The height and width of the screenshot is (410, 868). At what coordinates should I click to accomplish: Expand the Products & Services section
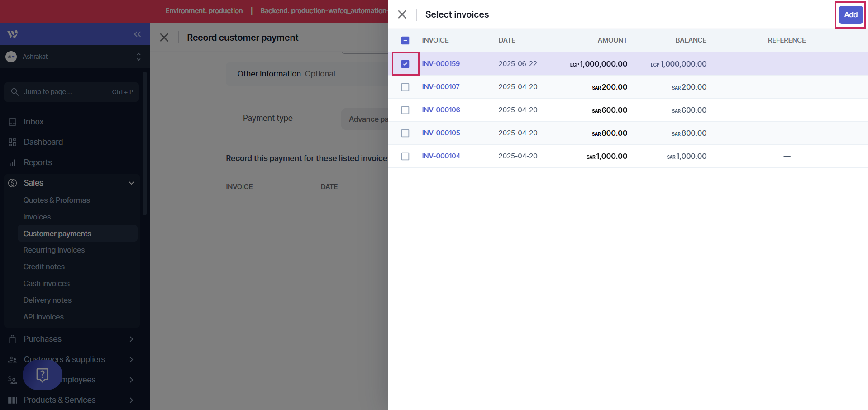point(131,400)
